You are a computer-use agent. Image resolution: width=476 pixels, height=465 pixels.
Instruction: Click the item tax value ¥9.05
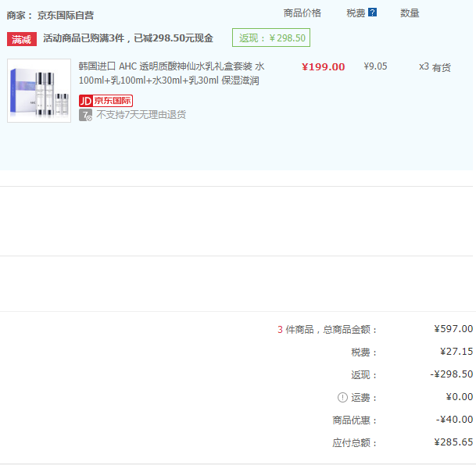pyautogui.click(x=375, y=66)
